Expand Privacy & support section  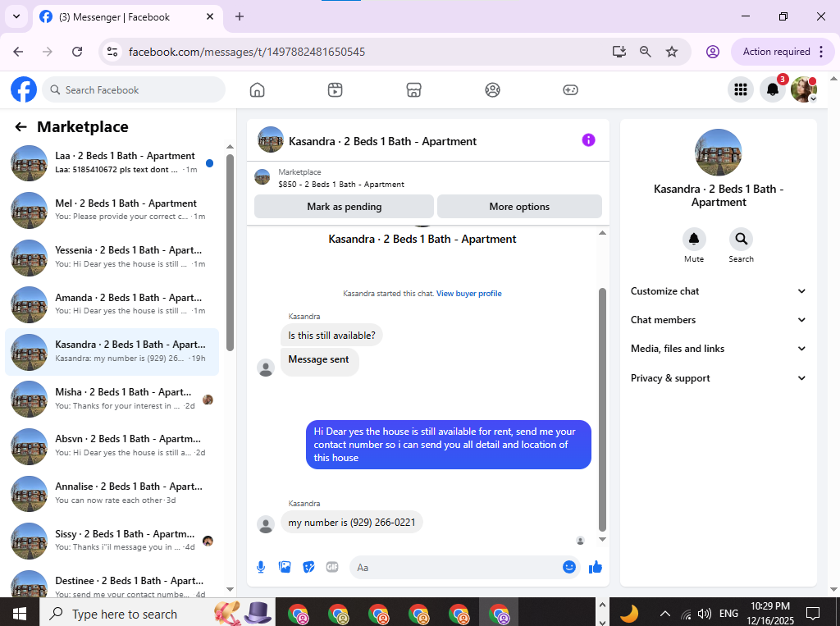pos(718,378)
